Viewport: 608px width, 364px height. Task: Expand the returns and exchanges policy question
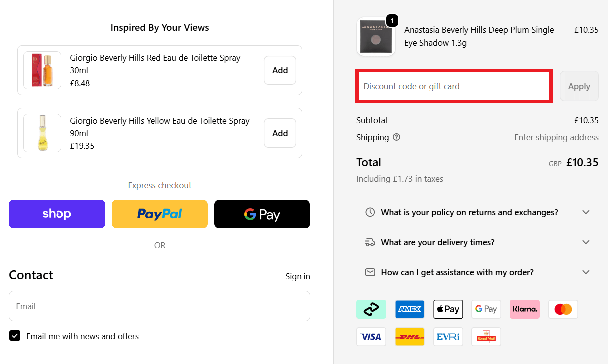coord(477,212)
